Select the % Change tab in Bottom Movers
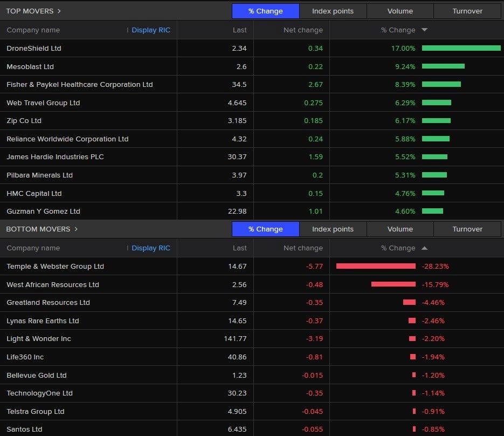Screen dimensions: 504x436 265,229
